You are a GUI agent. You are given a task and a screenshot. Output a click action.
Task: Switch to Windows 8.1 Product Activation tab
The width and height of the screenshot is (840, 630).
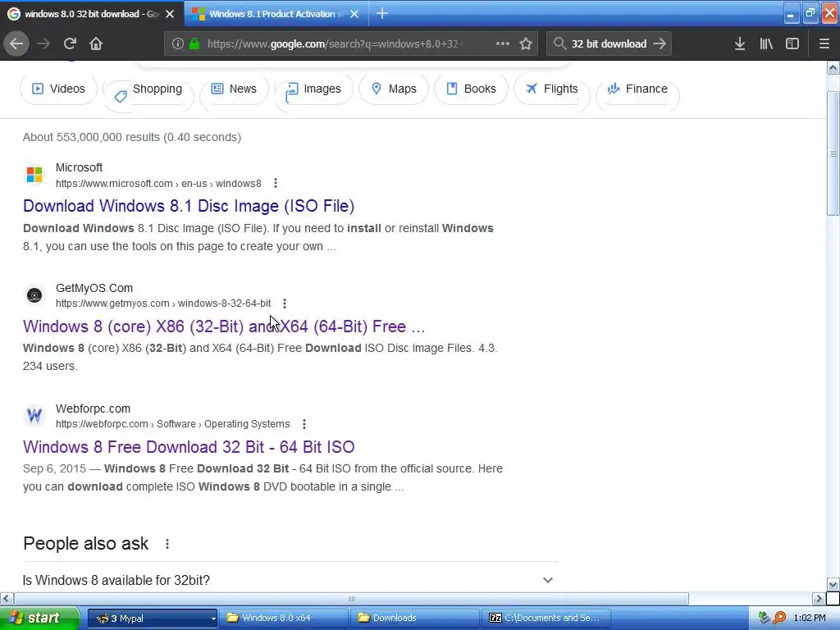pos(276,14)
